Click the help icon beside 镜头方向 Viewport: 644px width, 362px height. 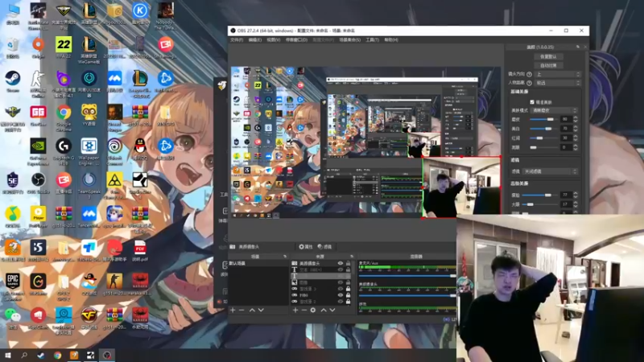pyautogui.click(x=529, y=74)
